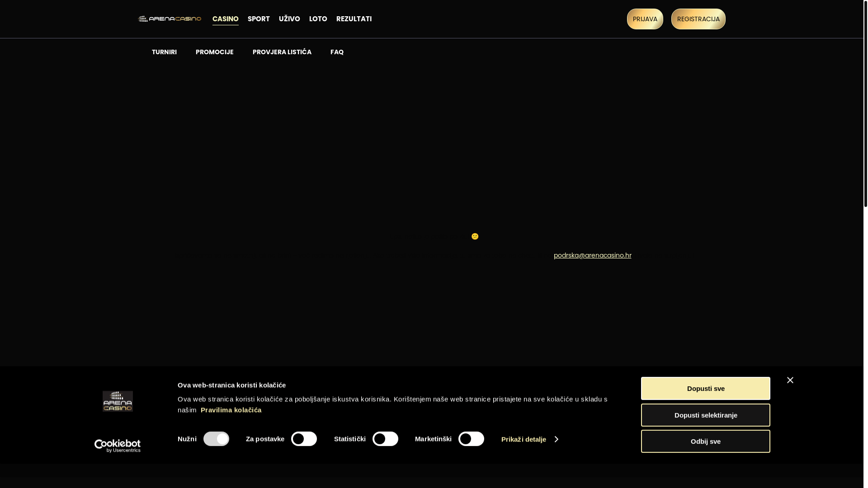868x488 pixels.
Task: Click Dopusti sve to allow all cookies
Action: point(706,389)
